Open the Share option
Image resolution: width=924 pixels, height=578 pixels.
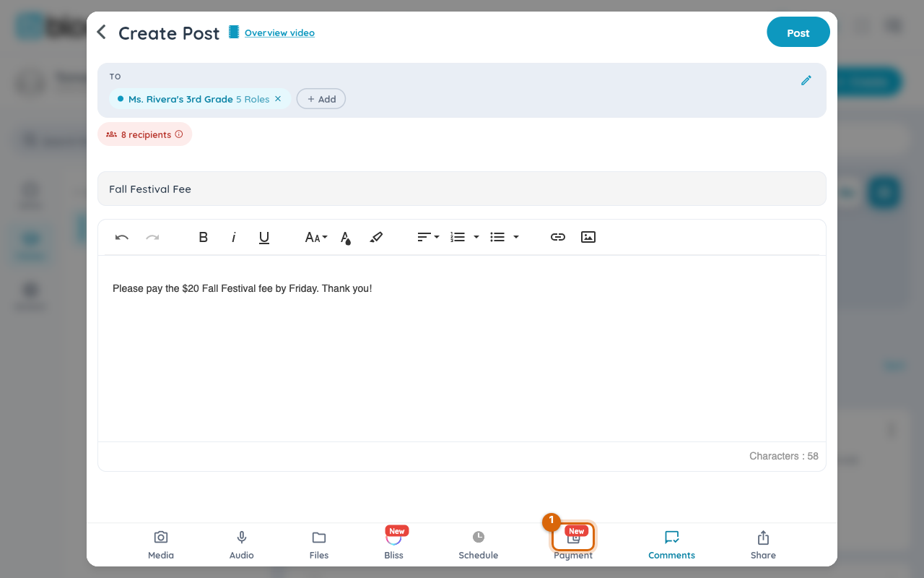click(763, 545)
